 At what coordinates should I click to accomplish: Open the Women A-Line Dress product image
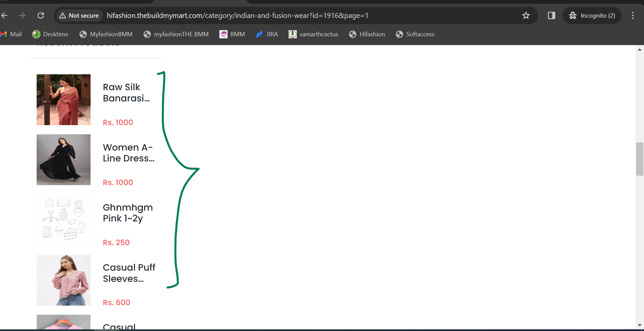(63, 160)
